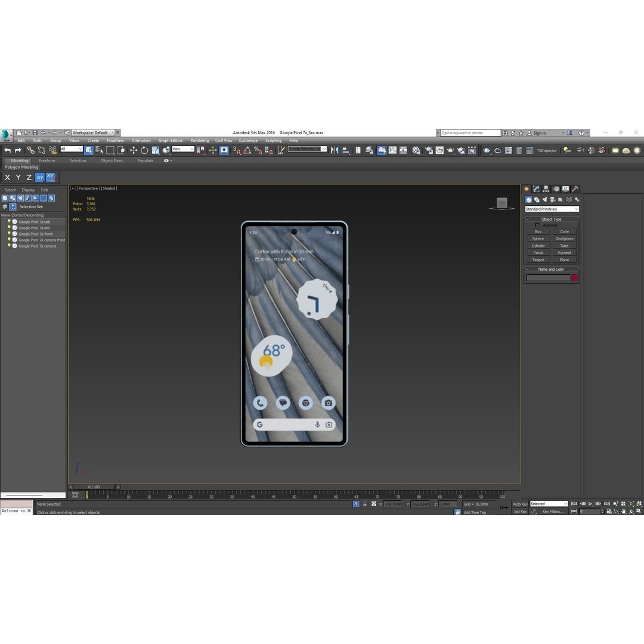Select Lights category in Create panel
Viewport: 644px width, 644px height.
coord(544,200)
